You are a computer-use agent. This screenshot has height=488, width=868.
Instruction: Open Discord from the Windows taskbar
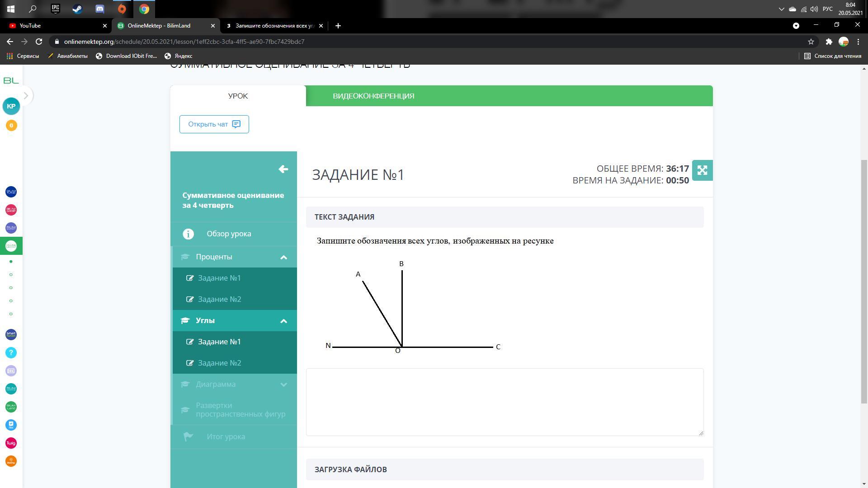[99, 9]
